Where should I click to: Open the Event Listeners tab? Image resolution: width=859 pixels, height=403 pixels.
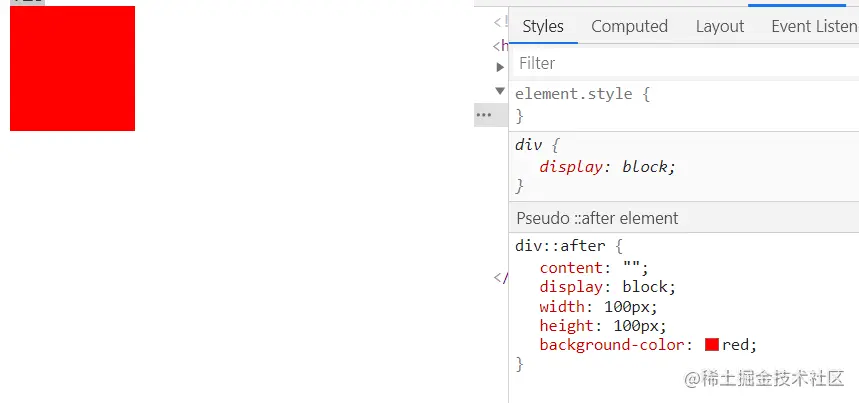(814, 26)
